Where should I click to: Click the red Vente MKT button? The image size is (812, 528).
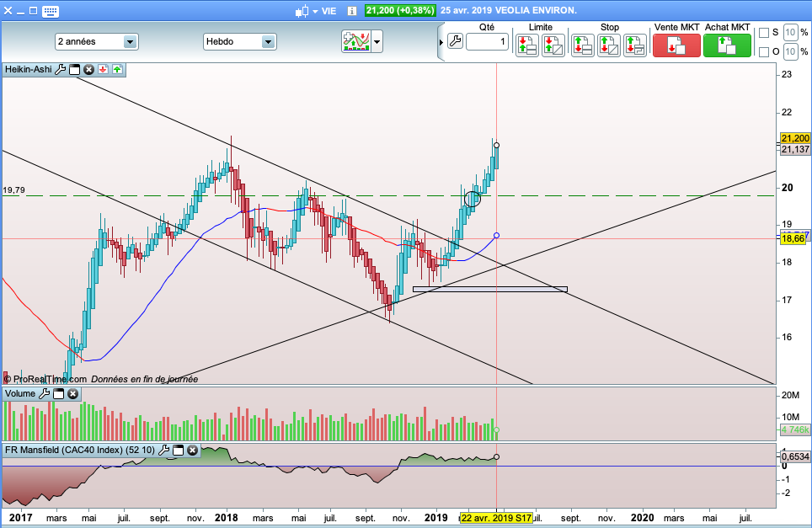click(676, 45)
